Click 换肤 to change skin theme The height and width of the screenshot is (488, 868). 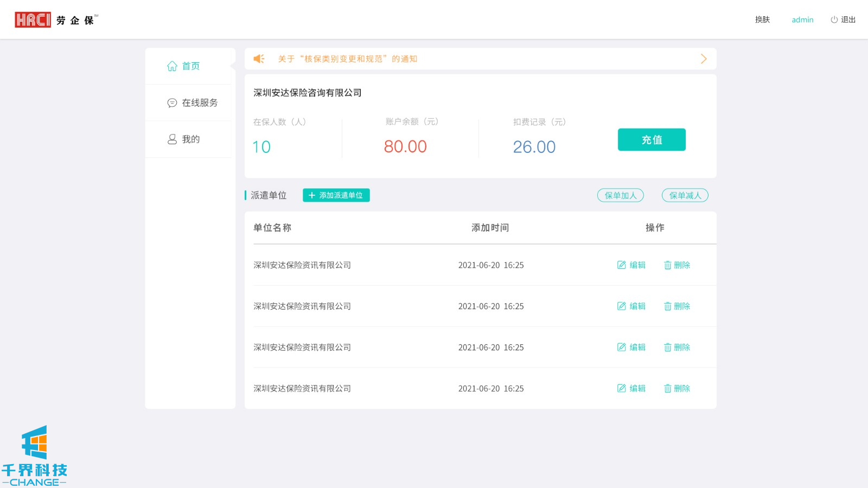click(762, 20)
